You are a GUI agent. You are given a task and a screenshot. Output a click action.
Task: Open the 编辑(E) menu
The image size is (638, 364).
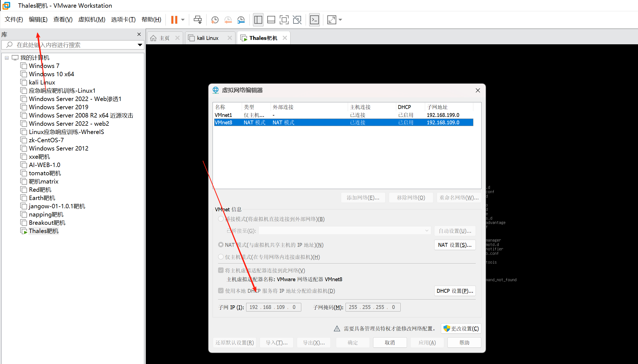point(38,20)
